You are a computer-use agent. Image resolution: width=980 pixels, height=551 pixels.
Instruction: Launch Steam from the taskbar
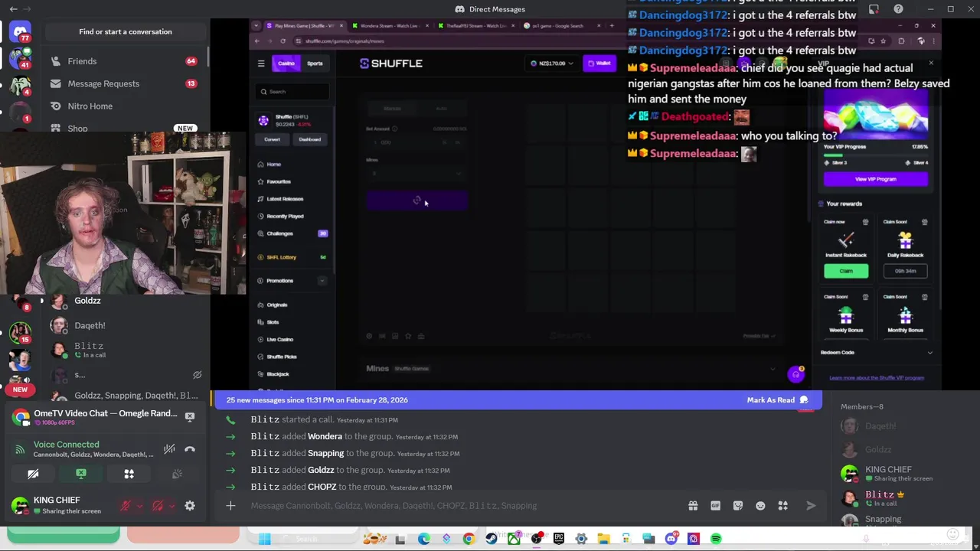(x=492, y=539)
